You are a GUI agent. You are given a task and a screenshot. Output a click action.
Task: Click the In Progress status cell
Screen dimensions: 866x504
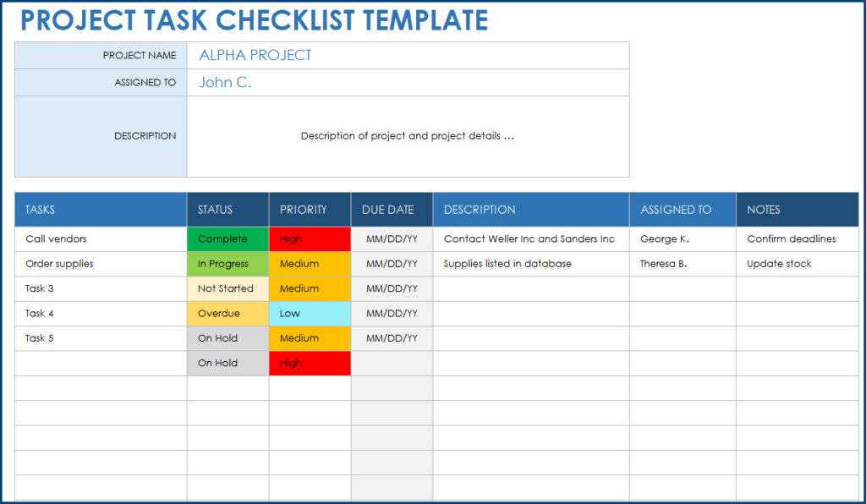click(227, 263)
